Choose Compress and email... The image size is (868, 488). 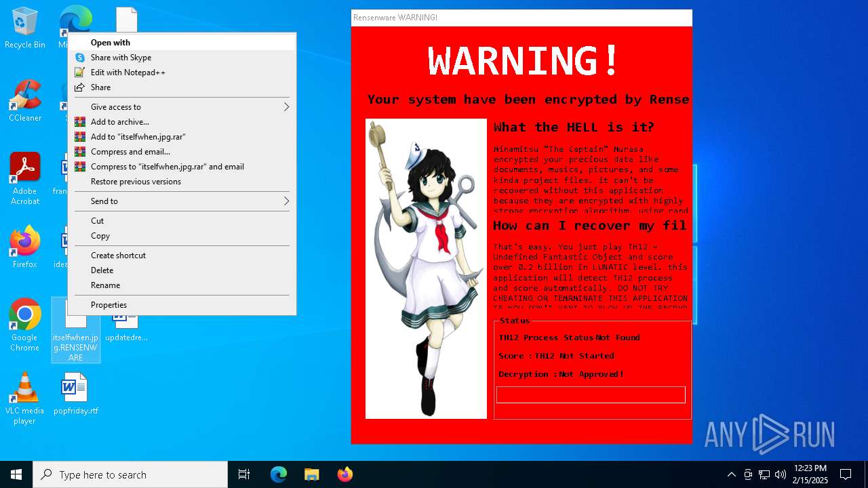182,152
